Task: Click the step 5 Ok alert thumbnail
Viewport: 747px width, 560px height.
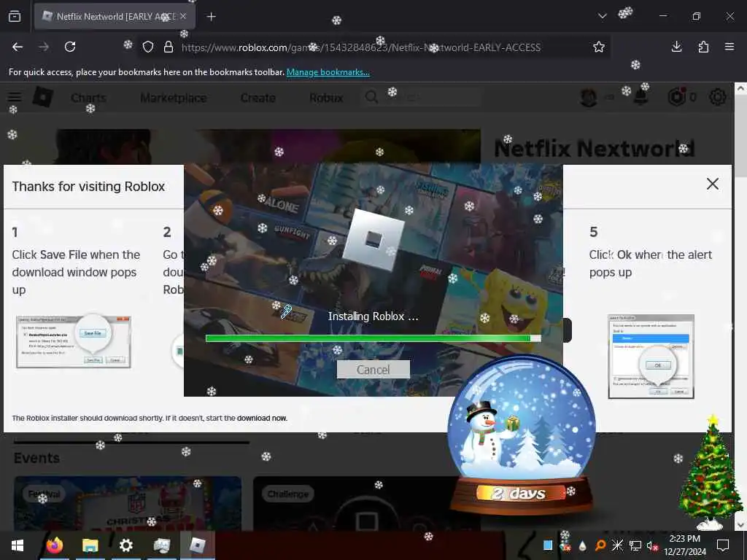Action: 651,356
